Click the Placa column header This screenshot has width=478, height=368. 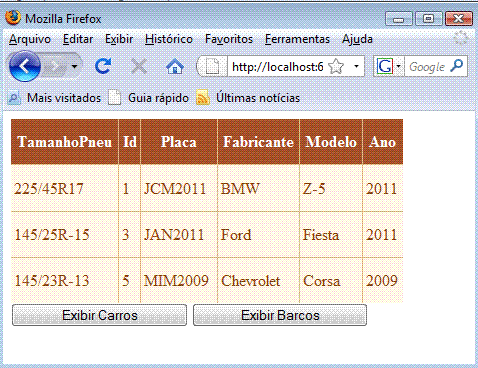[x=179, y=142]
